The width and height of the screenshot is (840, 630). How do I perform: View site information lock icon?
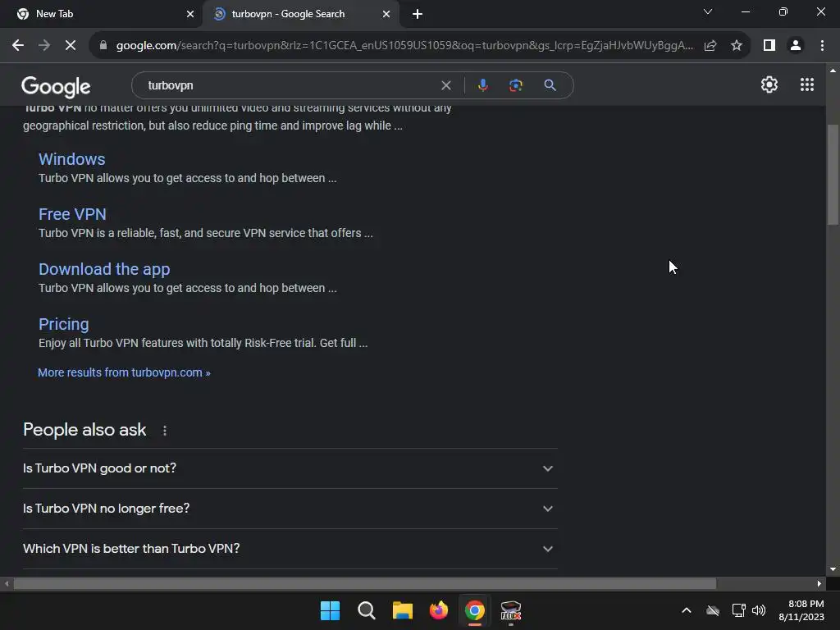[x=103, y=46]
